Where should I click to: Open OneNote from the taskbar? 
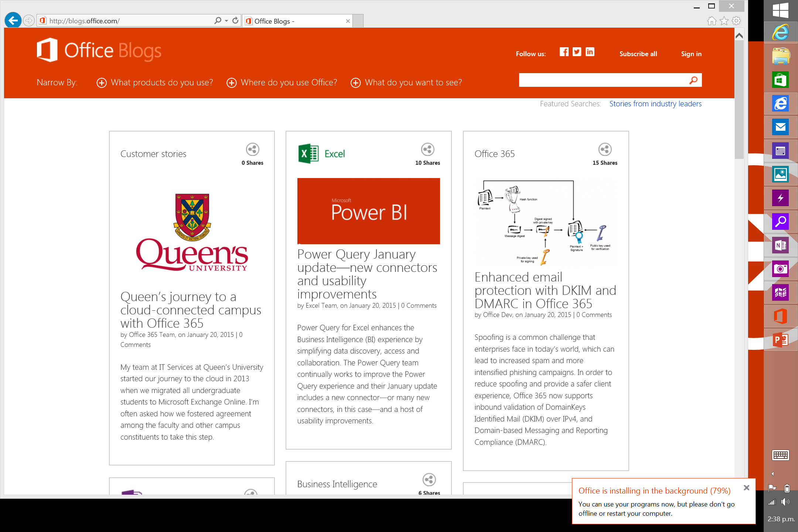point(780,245)
